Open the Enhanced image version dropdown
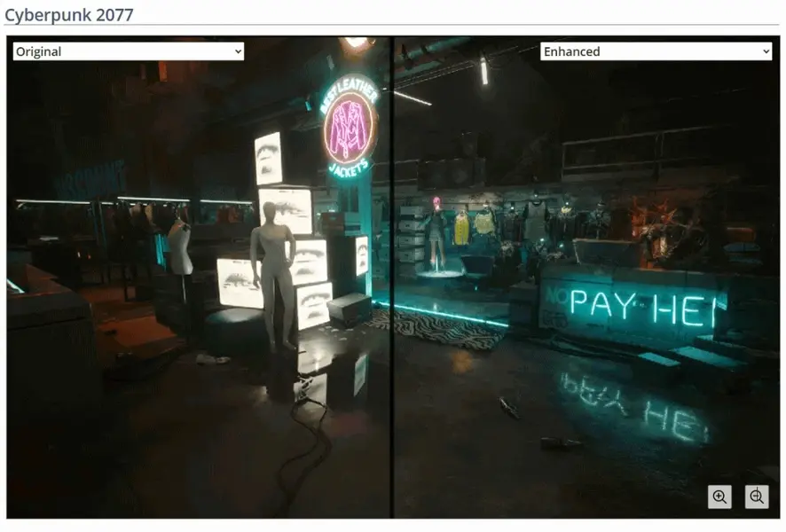The height and width of the screenshot is (532, 786). pyautogui.click(x=656, y=51)
